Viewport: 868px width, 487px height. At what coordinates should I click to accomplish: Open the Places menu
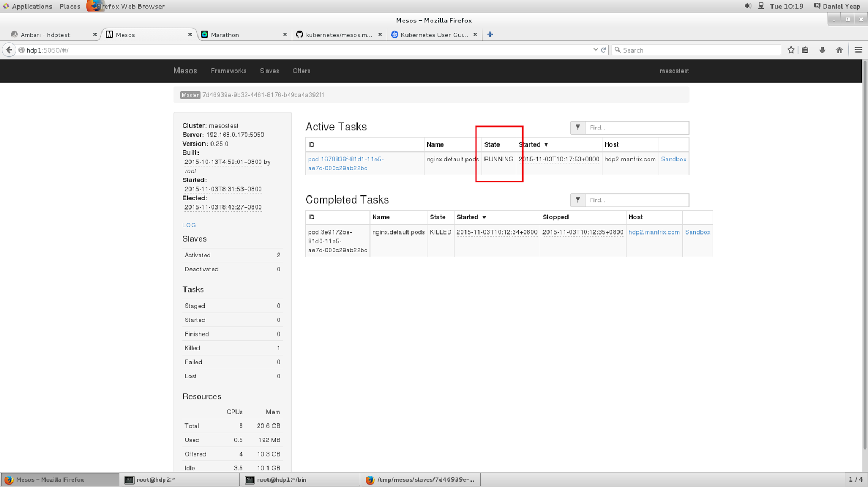coord(70,7)
